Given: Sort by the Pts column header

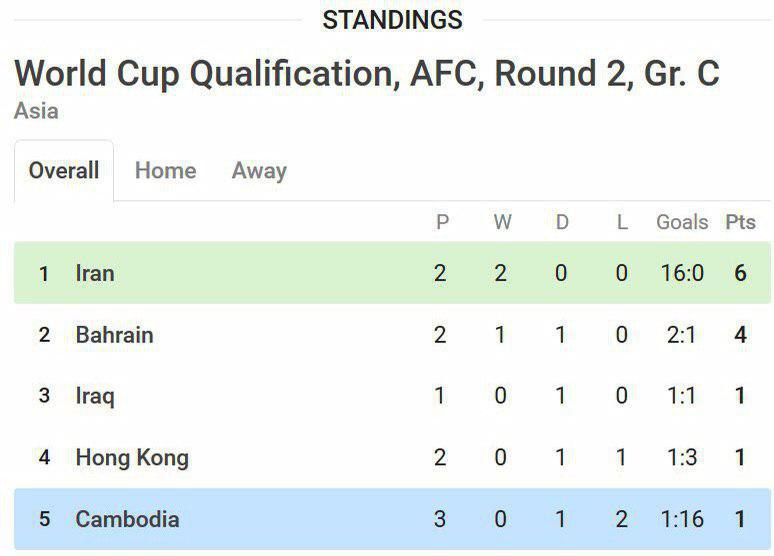Looking at the screenshot, I should pyautogui.click(x=740, y=222).
